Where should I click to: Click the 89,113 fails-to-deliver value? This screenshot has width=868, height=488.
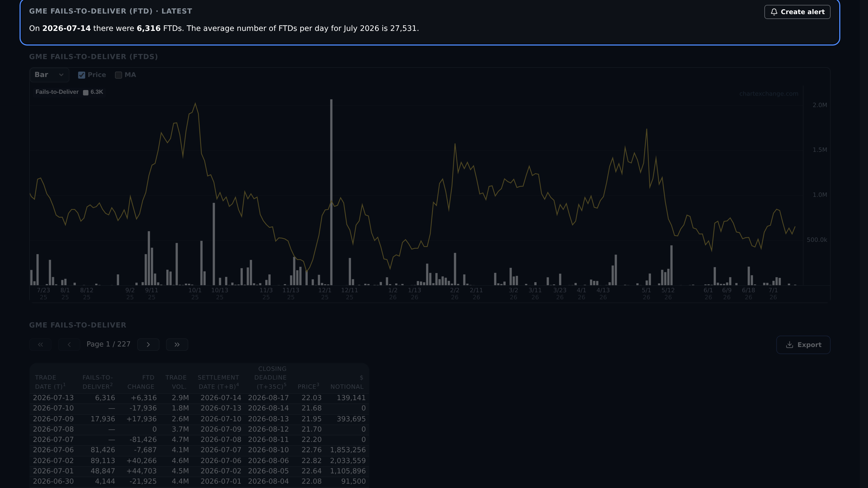tap(103, 461)
